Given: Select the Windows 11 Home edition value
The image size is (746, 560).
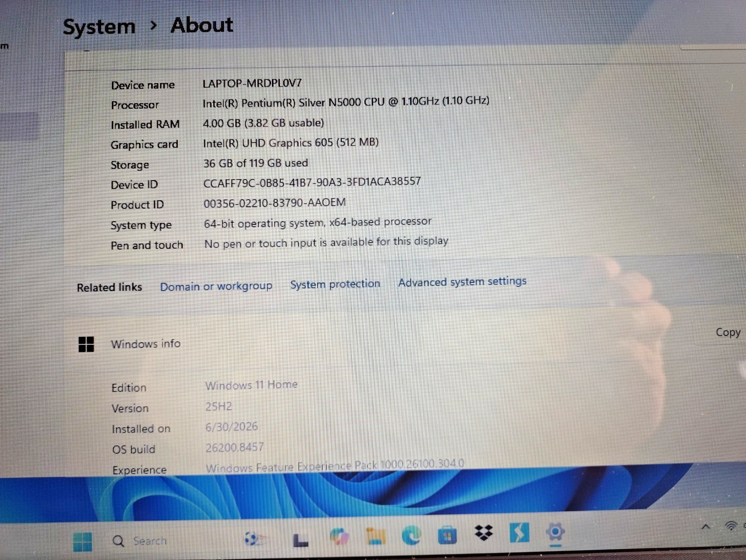Looking at the screenshot, I should pos(251,385).
